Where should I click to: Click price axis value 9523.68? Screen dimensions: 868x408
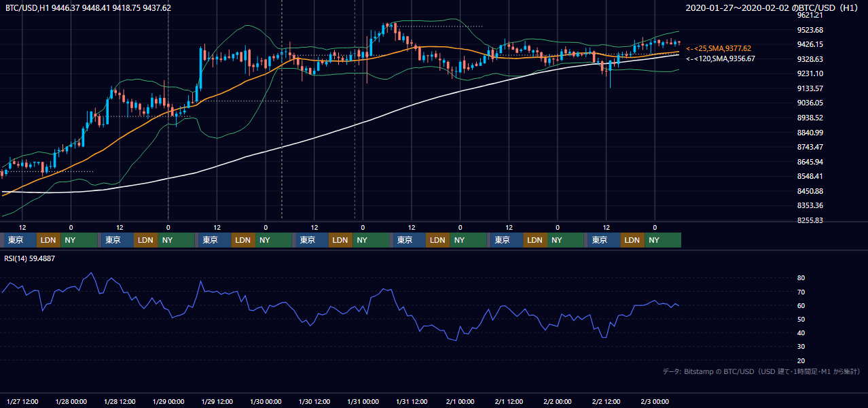click(810, 30)
